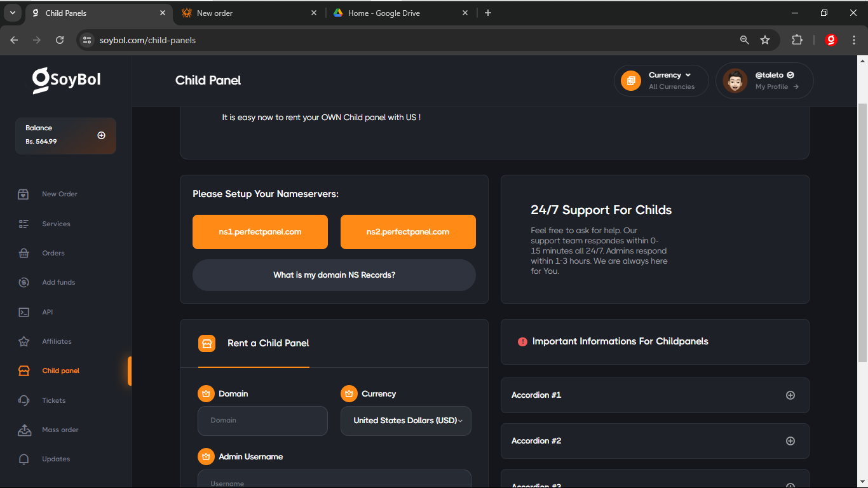Screen dimensions: 868x488
Task: Open the Affiliates section
Action: [57, 342]
